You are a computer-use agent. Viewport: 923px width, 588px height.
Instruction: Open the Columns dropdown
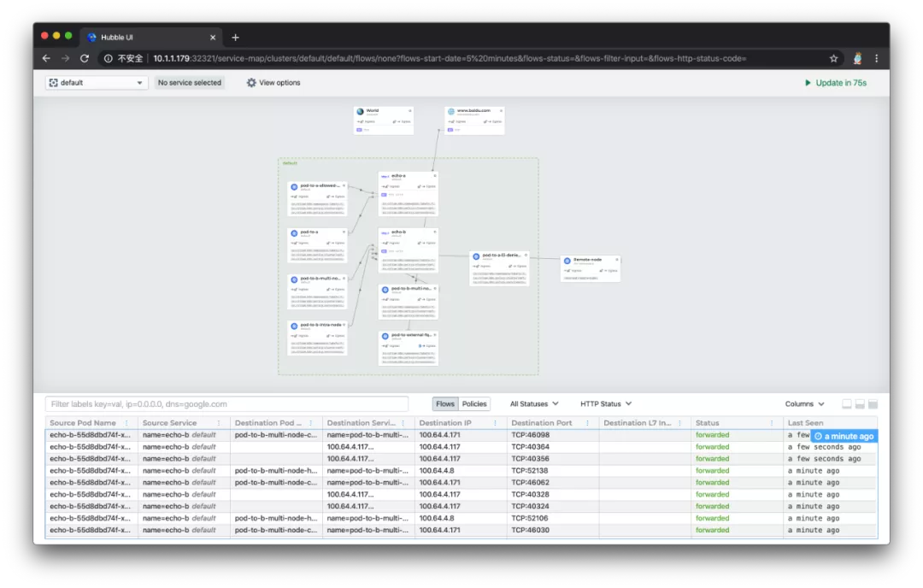pos(804,403)
